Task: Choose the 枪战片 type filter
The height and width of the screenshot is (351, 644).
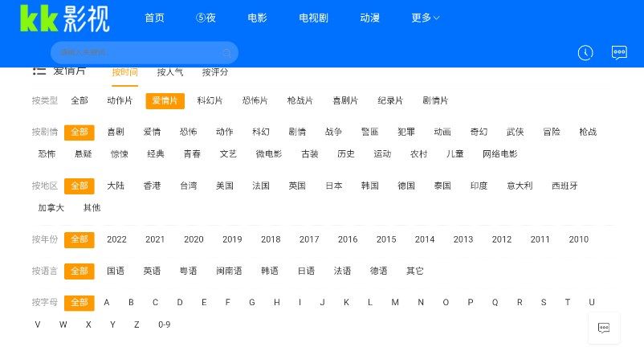Action: pyautogui.click(x=300, y=100)
